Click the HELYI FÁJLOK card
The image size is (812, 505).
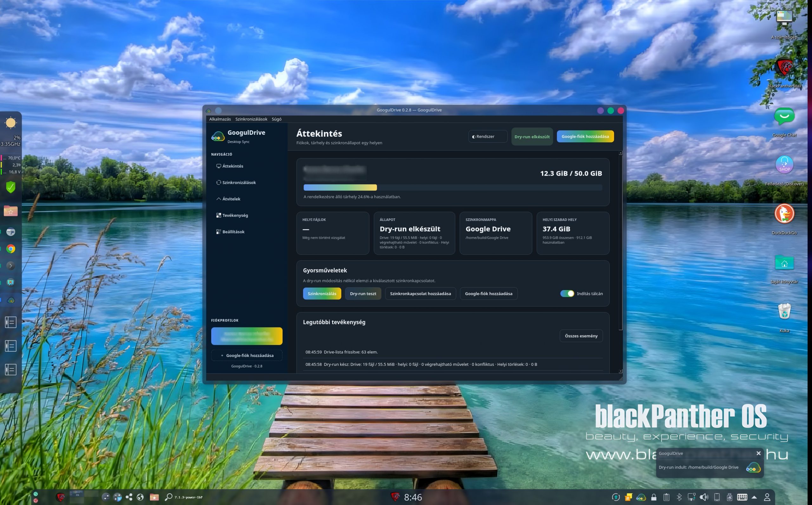coord(332,233)
